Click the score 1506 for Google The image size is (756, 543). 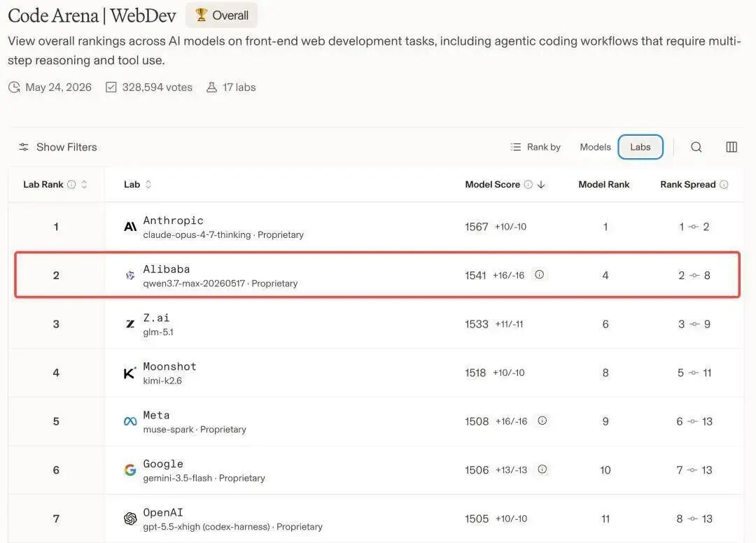pos(477,470)
